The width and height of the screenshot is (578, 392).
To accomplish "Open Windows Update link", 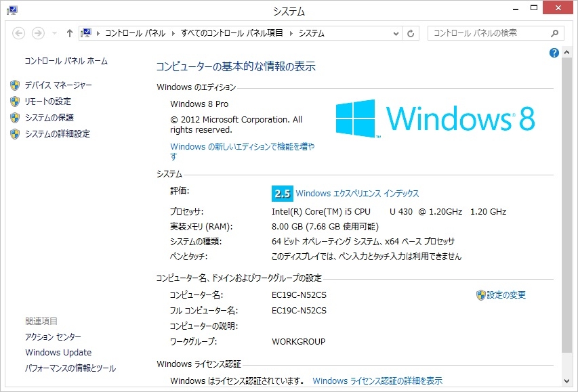I will [58, 353].
